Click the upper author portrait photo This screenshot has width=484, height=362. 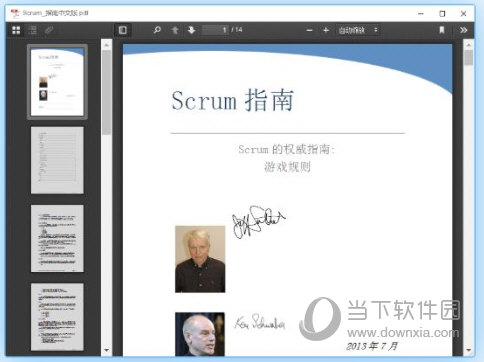tap(200, 259)
